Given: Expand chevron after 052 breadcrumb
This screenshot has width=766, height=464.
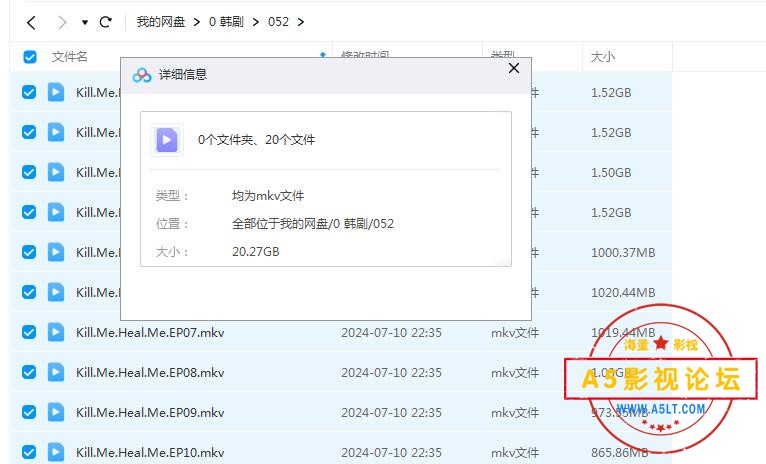Looking at the screenshot, I should [300, 22].
